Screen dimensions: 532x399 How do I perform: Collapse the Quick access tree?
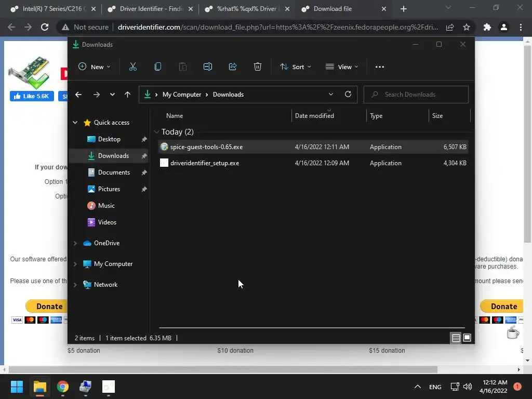(75, 123)
